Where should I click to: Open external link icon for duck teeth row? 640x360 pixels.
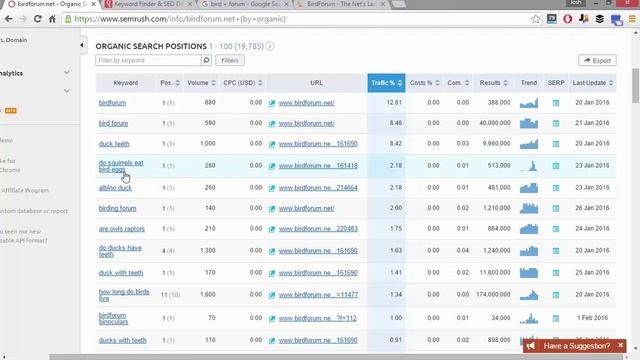[x=272, y=144]
